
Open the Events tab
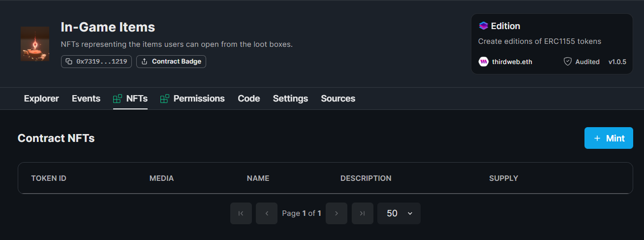86,99
